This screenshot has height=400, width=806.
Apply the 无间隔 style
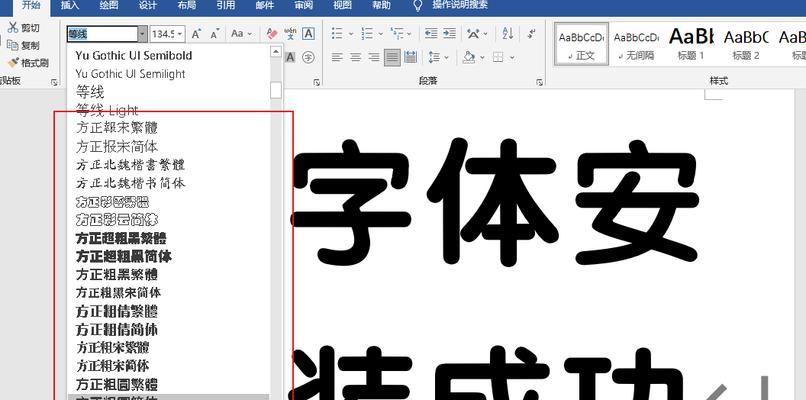(636, 44)
